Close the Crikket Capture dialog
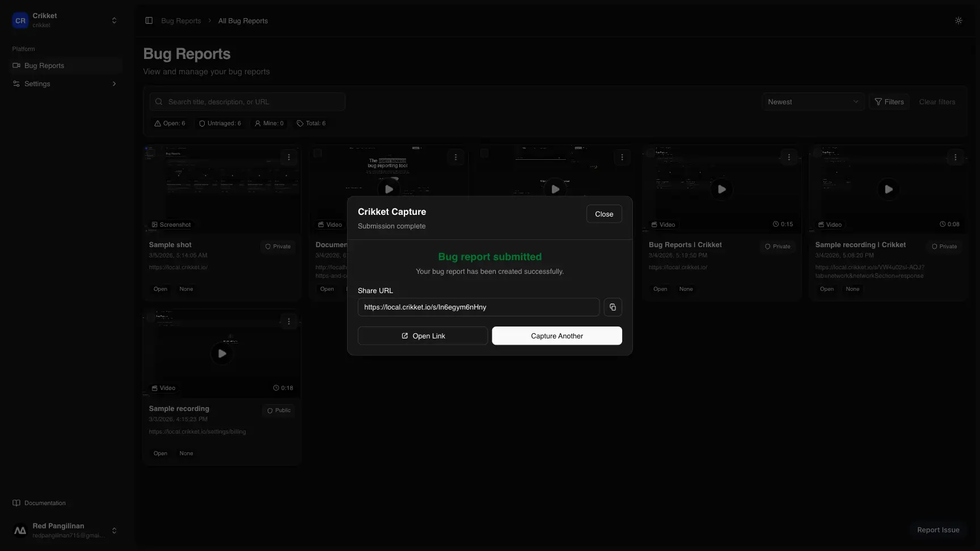Screen dimensions: 980x551 click(x=604, y=214)
